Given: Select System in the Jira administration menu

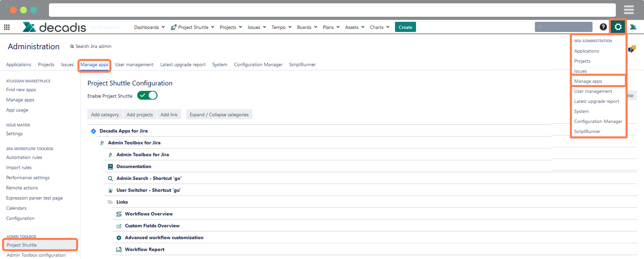Looking at the screenshot, I should (581, 111).
